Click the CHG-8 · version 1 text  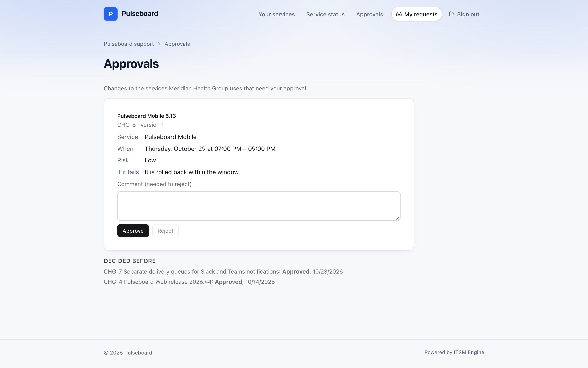pyautogui.click(x=140, y=125)
